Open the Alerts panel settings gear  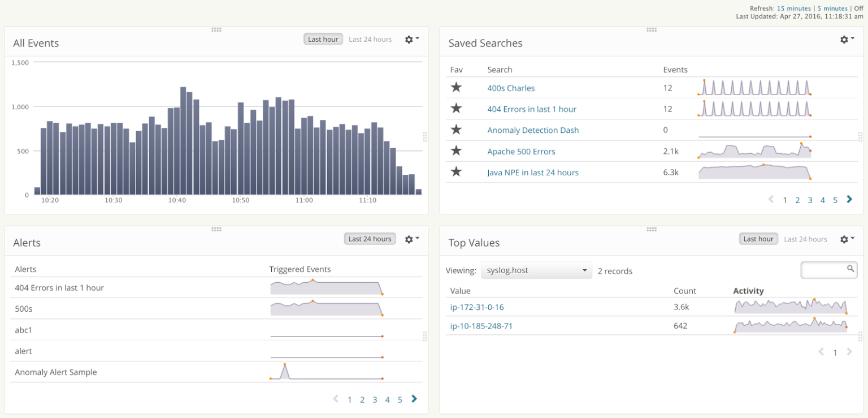pos(409,238)
